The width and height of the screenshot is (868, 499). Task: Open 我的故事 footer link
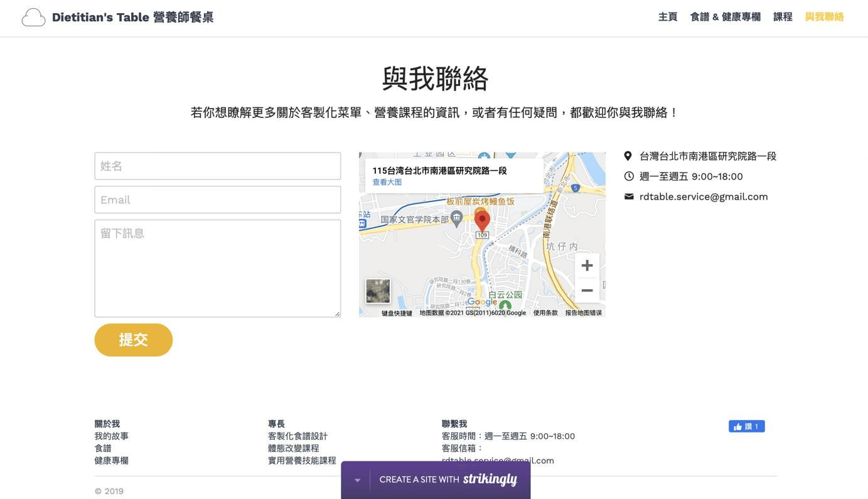click(112, 436)
